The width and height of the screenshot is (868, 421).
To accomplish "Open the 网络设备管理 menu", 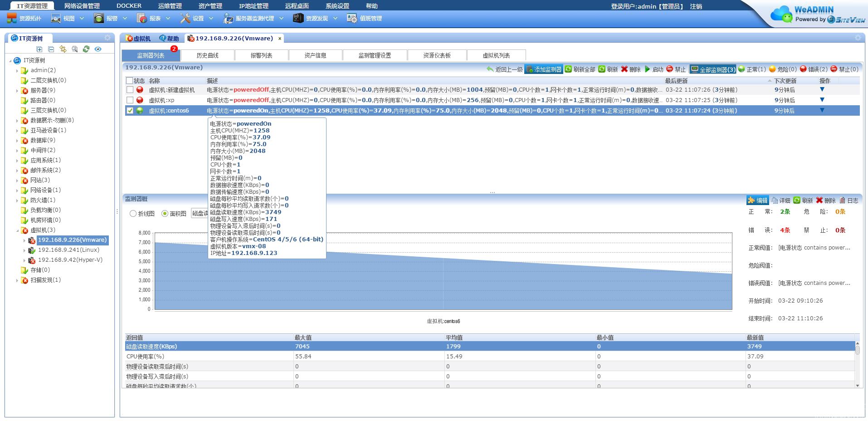I will [x=82, y=6].
